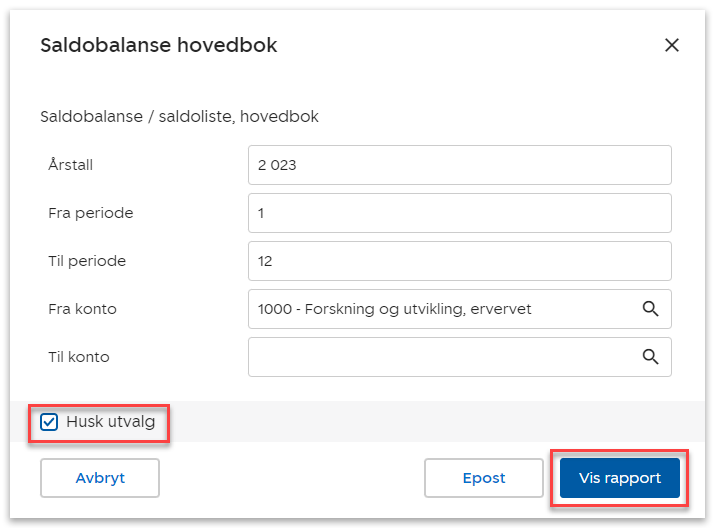Viewport: 718px width, 528px height.
Task: Focus the Fra konto text field
Action: click(x=440, y=309)
